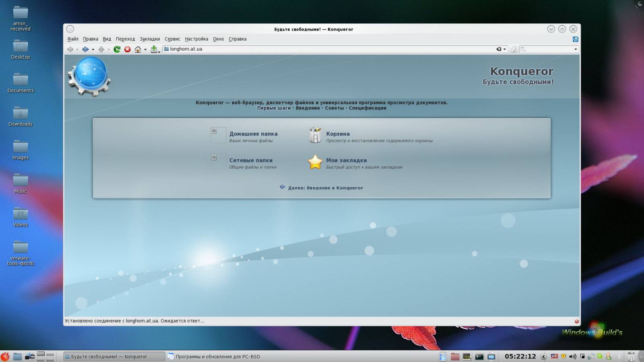
Task: Click the broken icon beside Сетевые папки
Action: [x=218, y=162]
